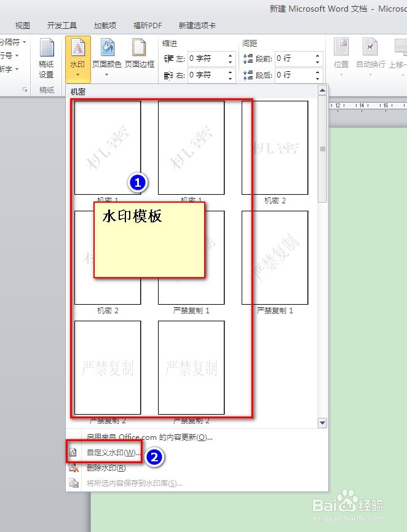Expand the Breaks (分隔符) dropdown arrow
Image resolution: width=407 pixels, height=532 pixels.
coord(24,42)
